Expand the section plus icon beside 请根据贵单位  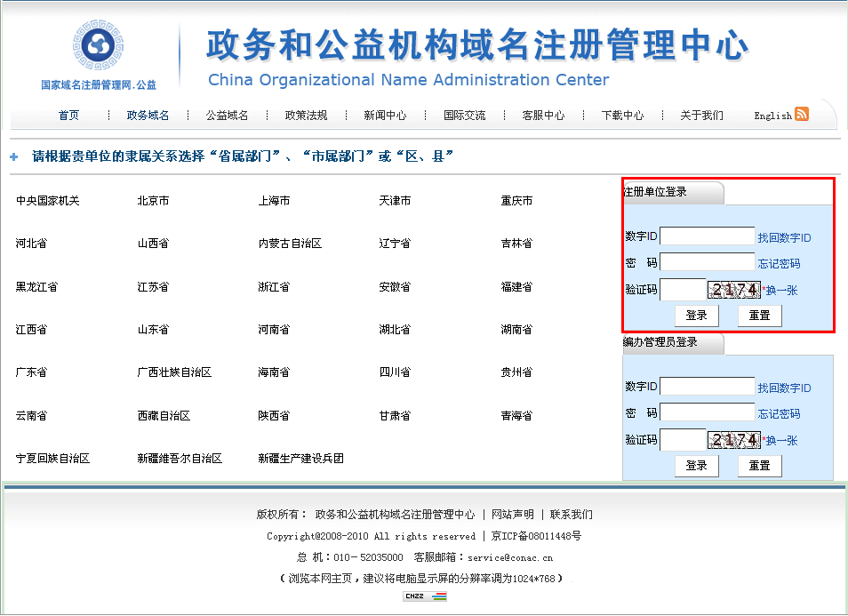point(14,157)
